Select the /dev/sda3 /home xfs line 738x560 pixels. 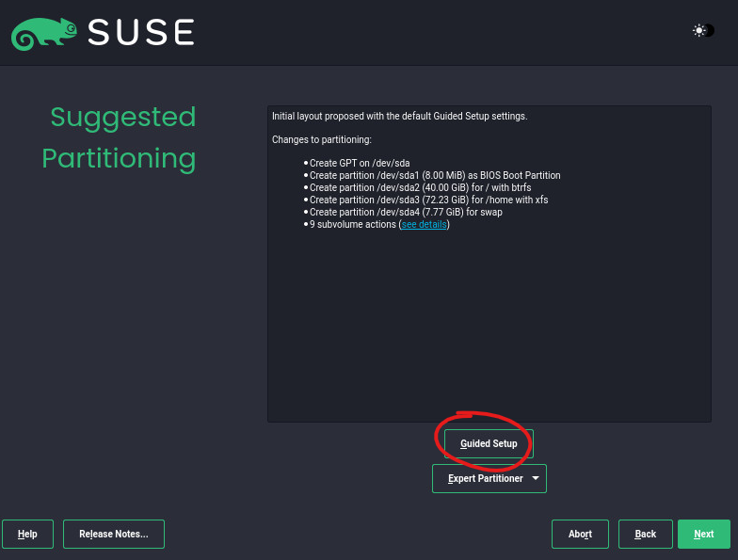coord(429,200)
